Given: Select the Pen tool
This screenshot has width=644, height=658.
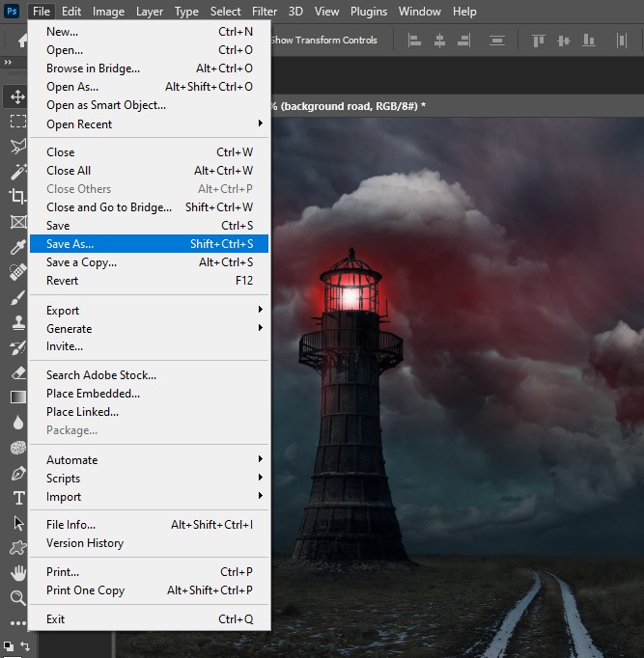Looking at the screenshot, I should (x=17, y=474).
